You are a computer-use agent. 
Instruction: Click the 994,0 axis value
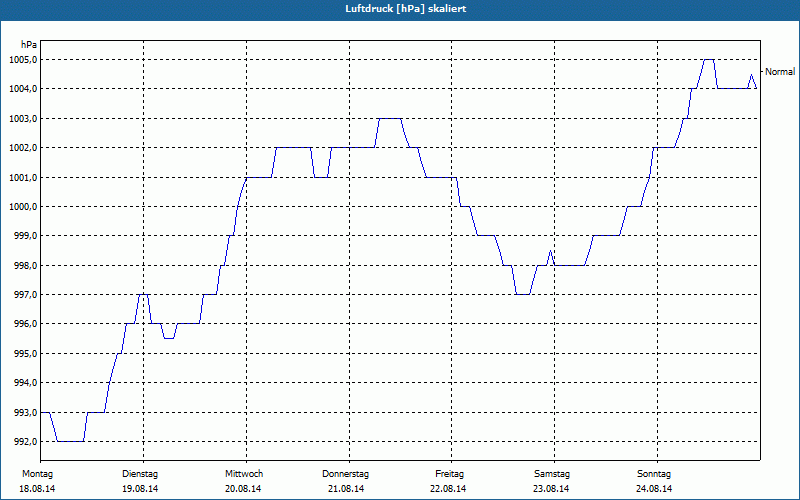pos(24,383)
